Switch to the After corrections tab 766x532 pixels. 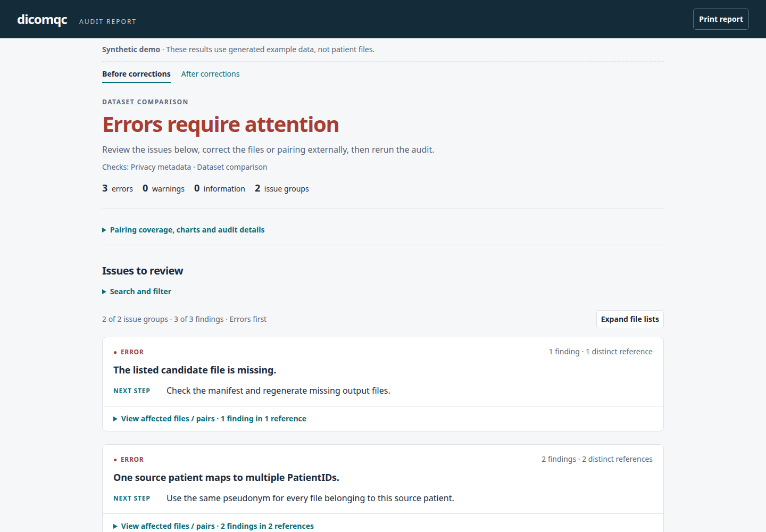tap(210, 74)
